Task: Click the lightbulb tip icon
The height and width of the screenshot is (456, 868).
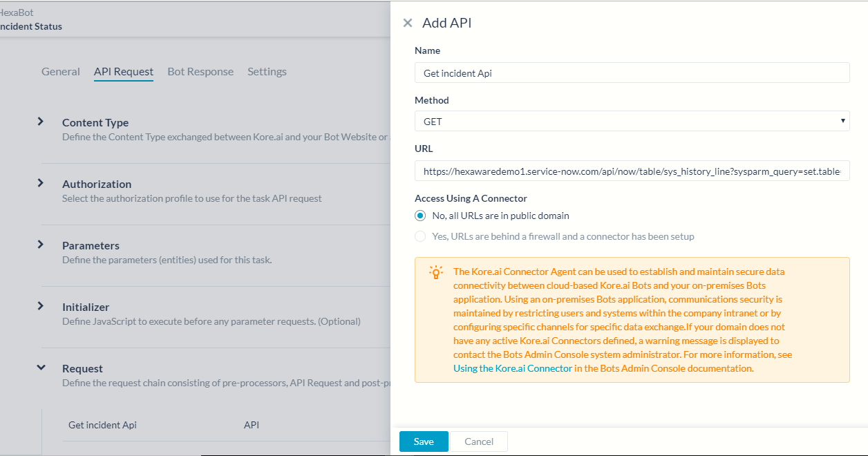Action: 436,272
